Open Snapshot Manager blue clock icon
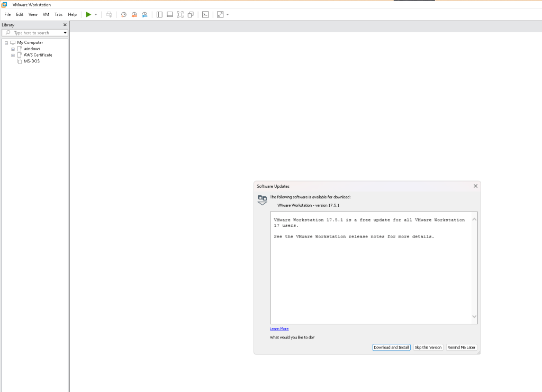Viewport: 542px width, 392px height. [x=144, y=14]
